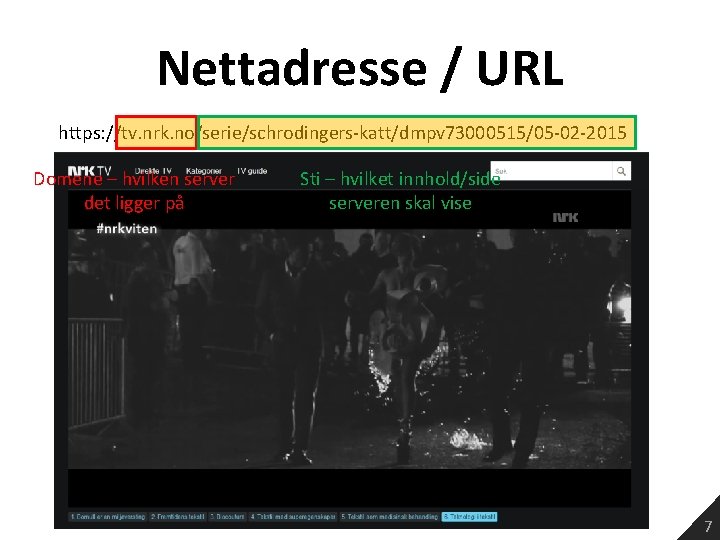Click the slide number 7
720x540 pixels.
click(709, 526)
